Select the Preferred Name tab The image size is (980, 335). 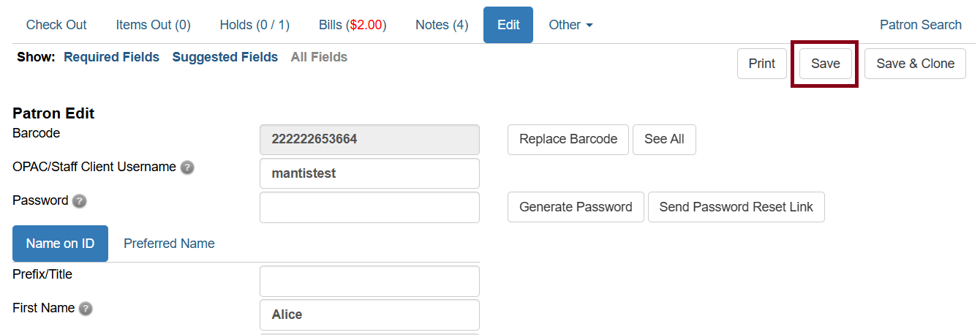pyautogui.click(x=169, y=244)
